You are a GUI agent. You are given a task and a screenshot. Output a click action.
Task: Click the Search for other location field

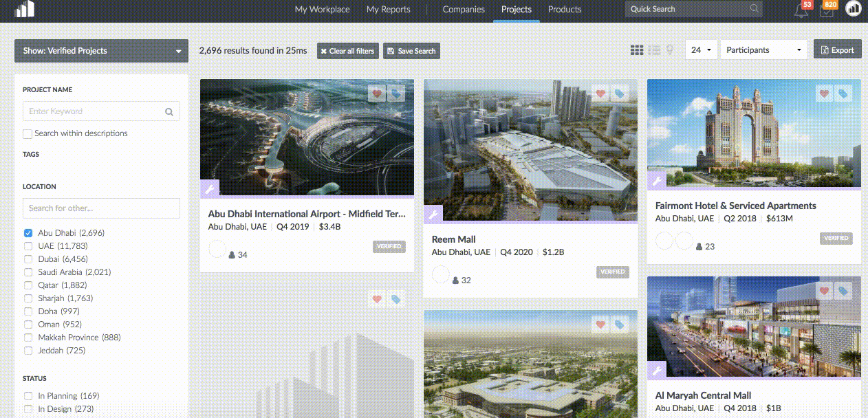[101, 208]
